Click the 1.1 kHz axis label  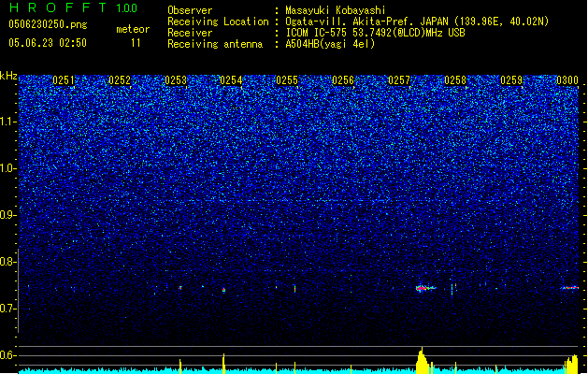(x=8, y=122)
